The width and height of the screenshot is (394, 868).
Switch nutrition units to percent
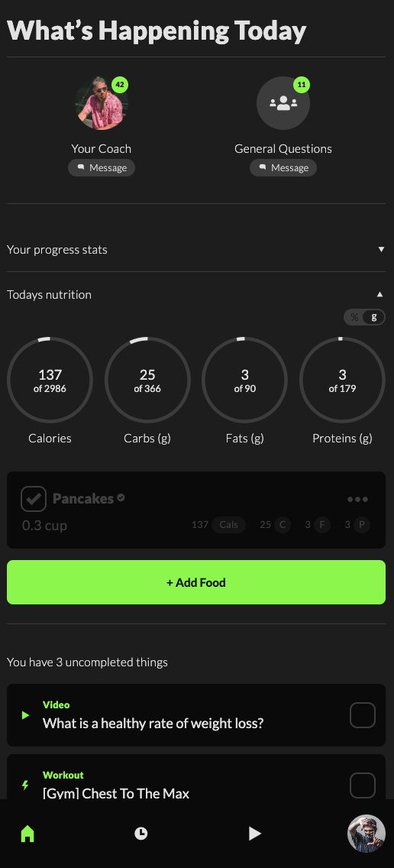[x=354, y=317]
